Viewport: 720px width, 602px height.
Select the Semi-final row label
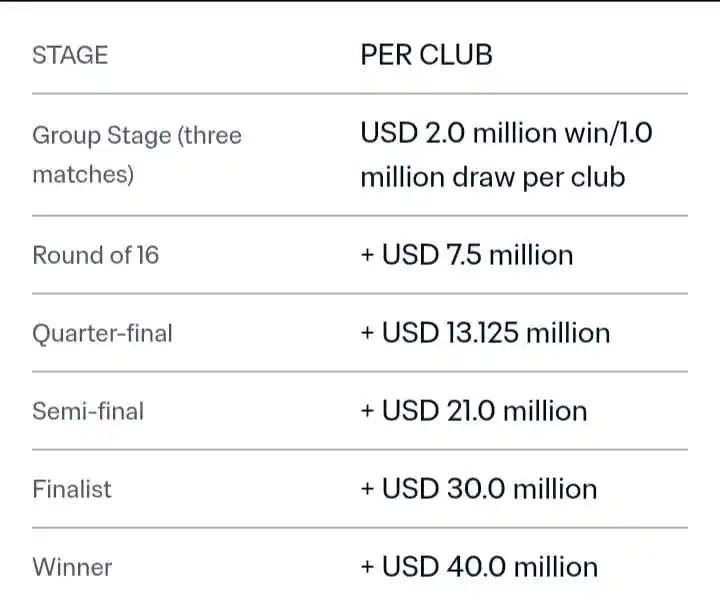88,411
